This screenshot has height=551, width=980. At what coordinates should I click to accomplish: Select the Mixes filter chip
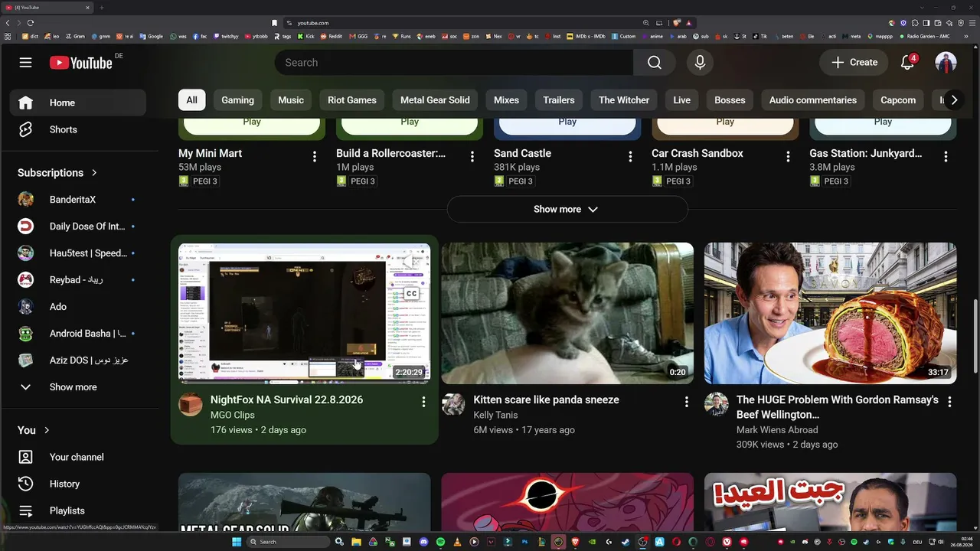click(506, 100)
